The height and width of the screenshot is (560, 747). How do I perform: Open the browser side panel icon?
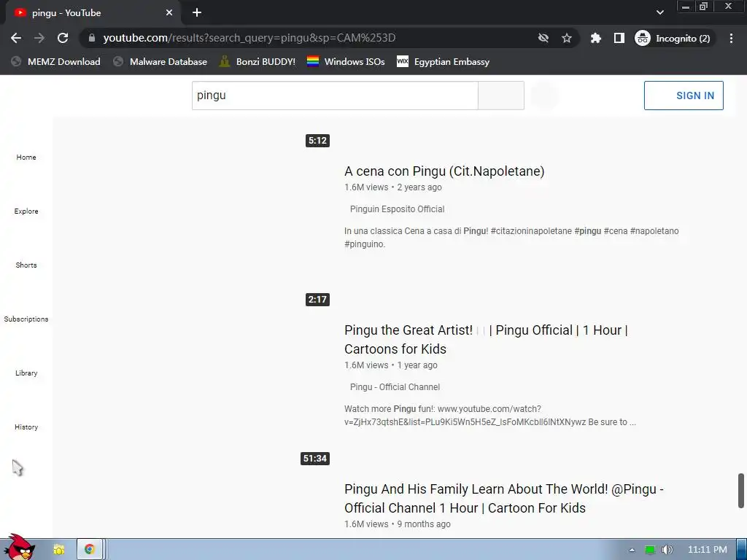coord(619,38)
